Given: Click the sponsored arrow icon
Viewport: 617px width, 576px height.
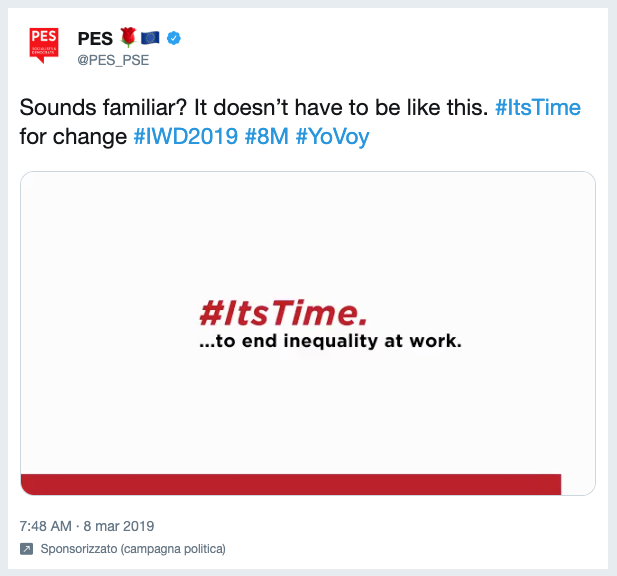Looking at the screenshot, I should pyautogui.click(x=26, y=548).
